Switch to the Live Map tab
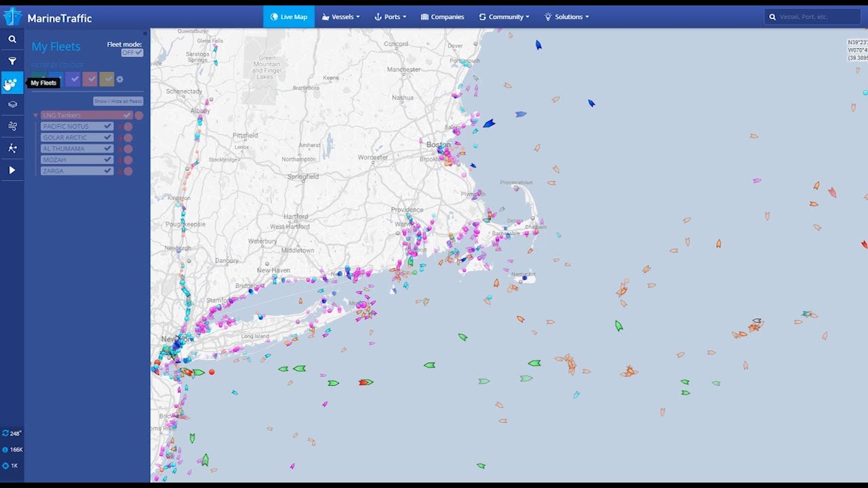 tap(289, 17)
